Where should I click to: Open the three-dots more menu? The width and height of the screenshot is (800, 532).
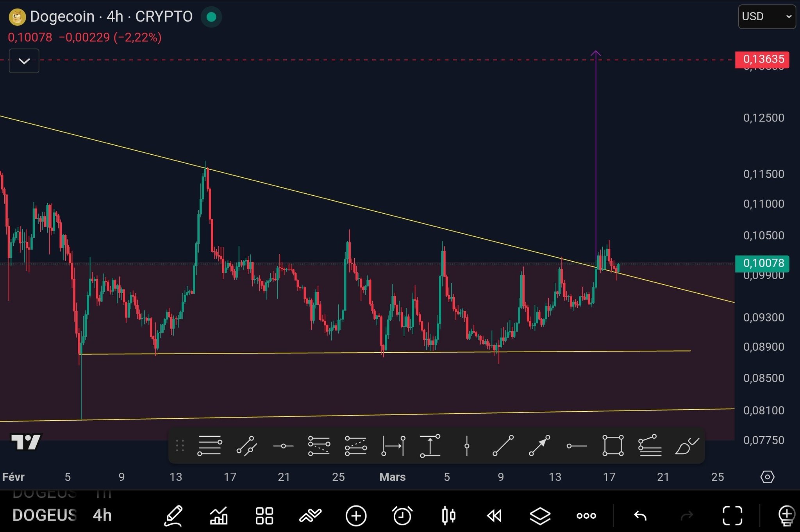[586, 516]
